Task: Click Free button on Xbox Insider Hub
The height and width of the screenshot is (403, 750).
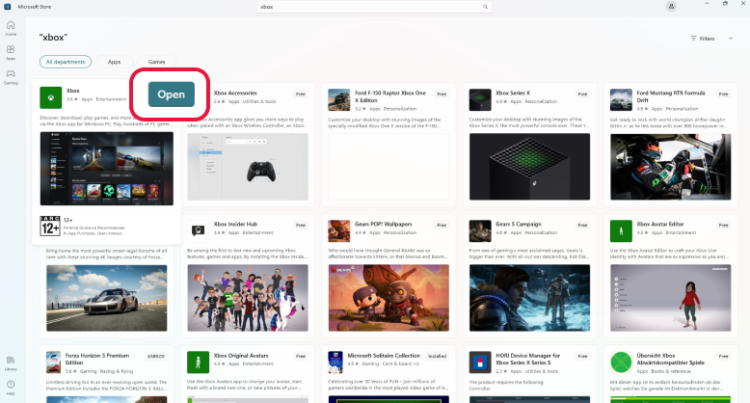Action: pyautogui.click(x=300, y=225)
